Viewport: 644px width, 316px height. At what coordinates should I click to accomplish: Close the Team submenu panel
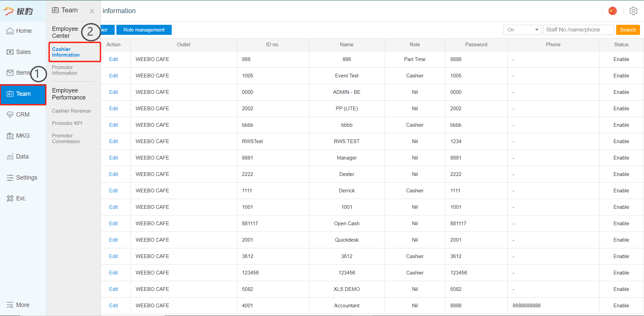coord(92,11)
